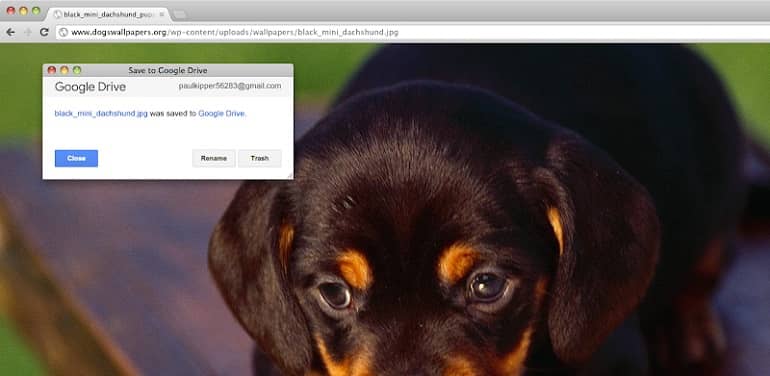This screenshot has width=770, height=376.
Task: Follow the blue Google Drive link
Action: click(221, 113)
